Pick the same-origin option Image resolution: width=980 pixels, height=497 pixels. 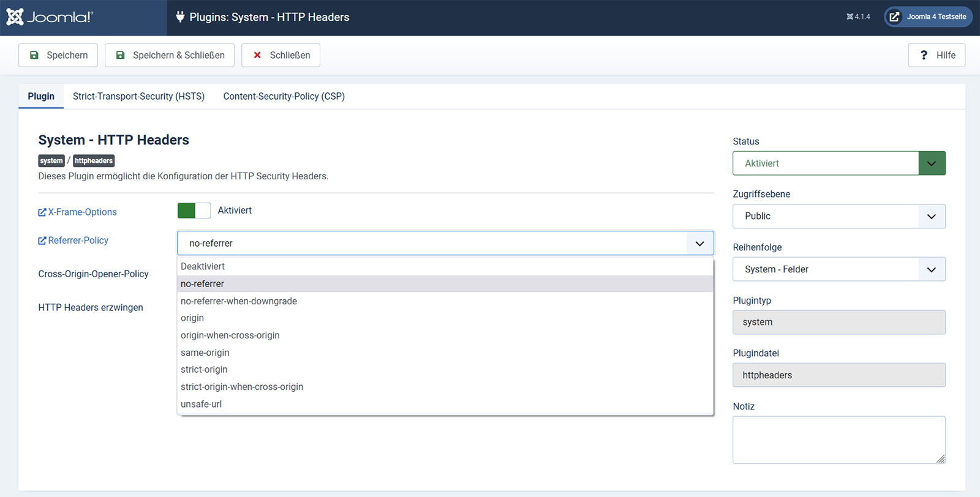click(205, 353)
